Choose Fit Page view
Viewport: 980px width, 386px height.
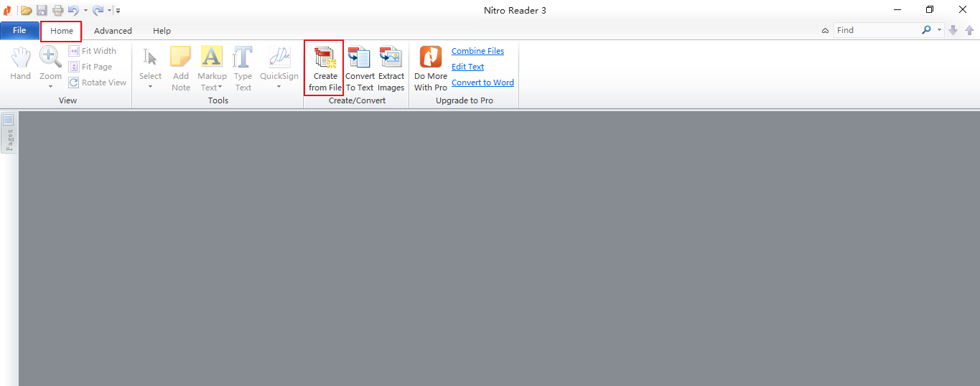tap(90, 67)
